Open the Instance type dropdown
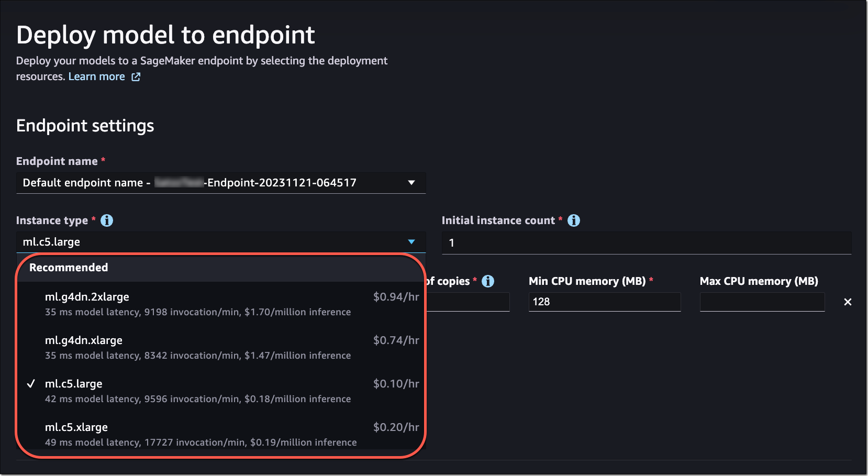 [x=220, y=242]
